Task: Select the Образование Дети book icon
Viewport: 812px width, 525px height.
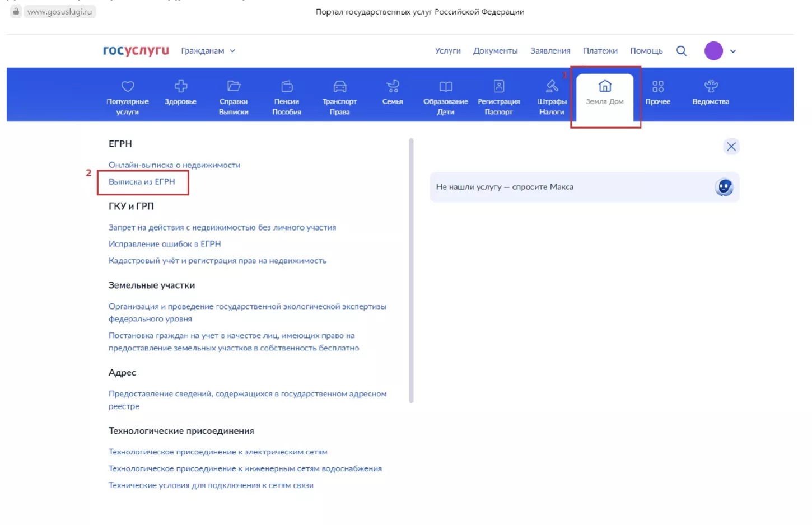Action: pos(446,86)
